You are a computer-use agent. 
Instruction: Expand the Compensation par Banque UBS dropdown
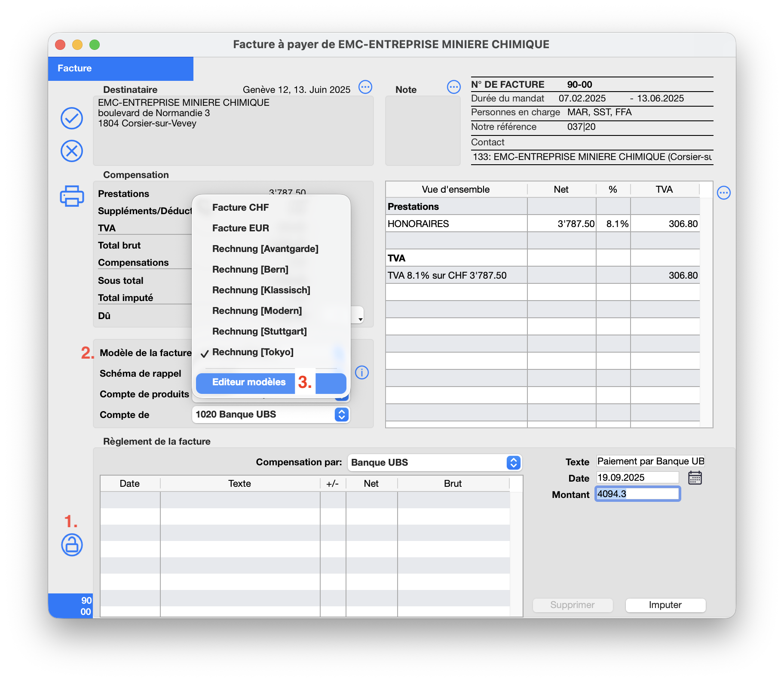(x=513, y=463)
